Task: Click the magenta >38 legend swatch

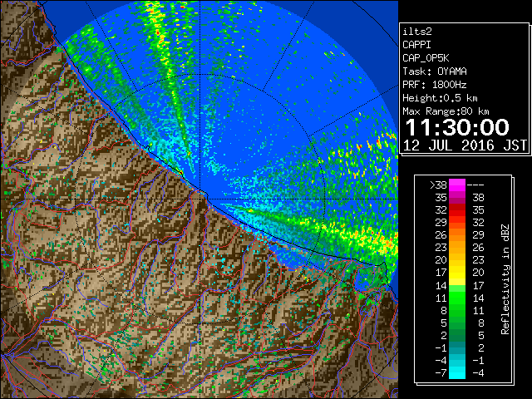Action: point(457,185)
